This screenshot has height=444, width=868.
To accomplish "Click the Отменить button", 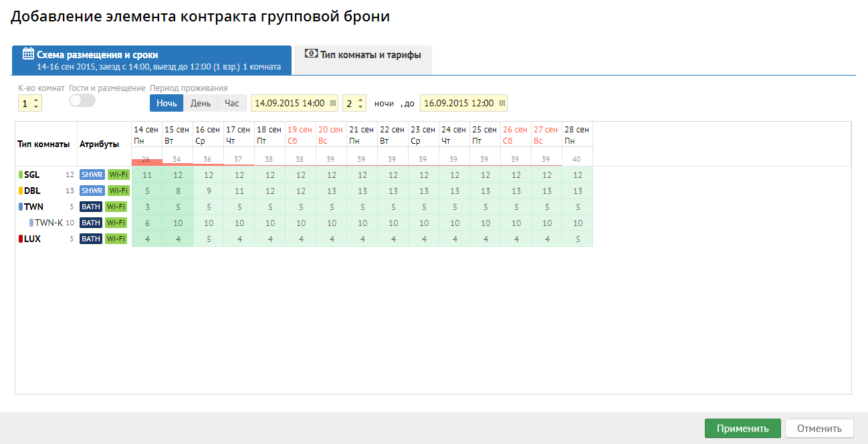I will point(819,429).
